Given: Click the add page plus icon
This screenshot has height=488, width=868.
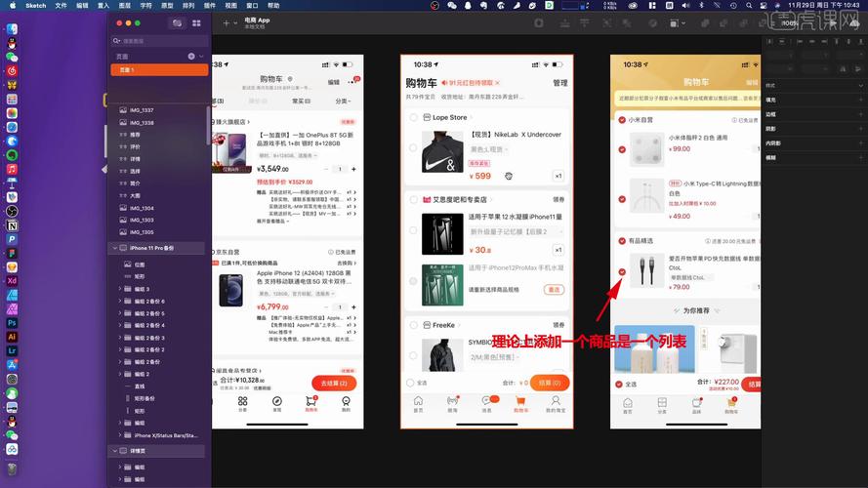Looking at the screenshot, I should pyautogui.click(x=191, y=57).
